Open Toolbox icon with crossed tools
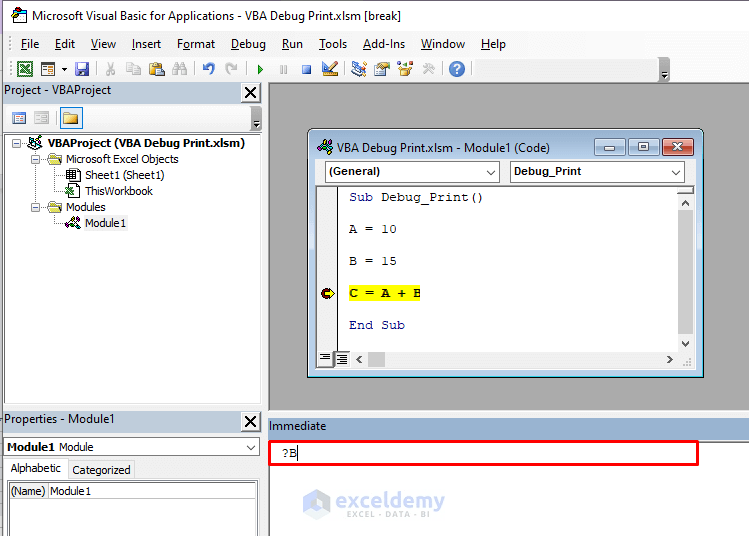 [x=428, y=69]
